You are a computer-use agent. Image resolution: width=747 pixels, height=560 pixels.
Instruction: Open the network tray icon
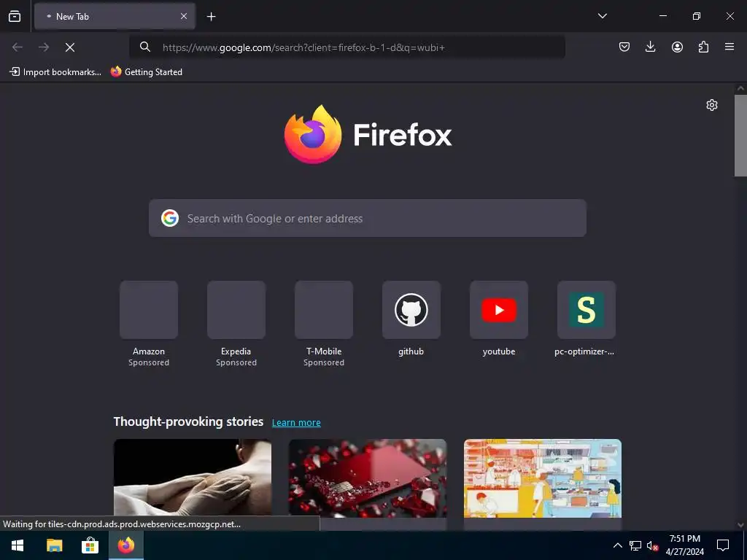(x=635, y=545)
